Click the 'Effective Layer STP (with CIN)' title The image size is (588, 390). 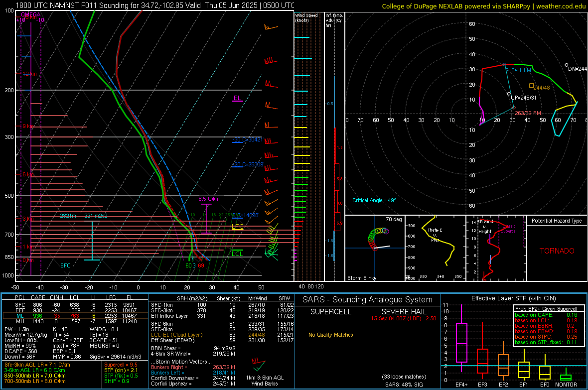click(513, 298)
